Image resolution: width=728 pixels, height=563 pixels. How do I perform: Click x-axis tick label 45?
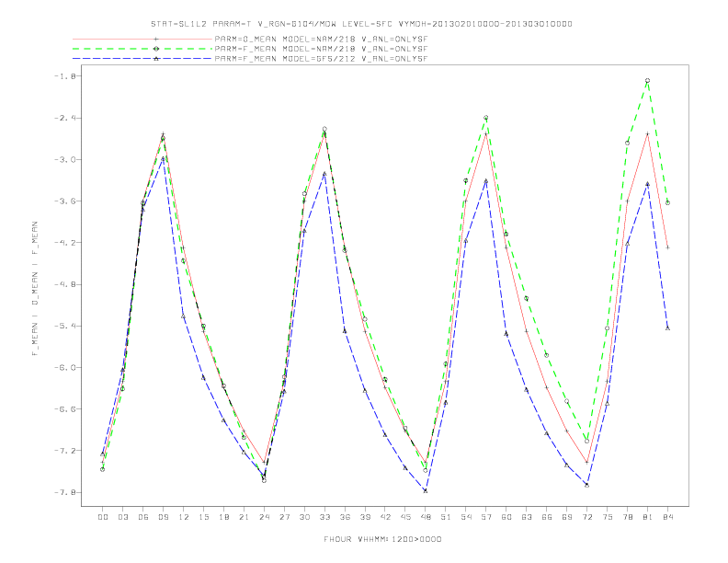[405, 517]
